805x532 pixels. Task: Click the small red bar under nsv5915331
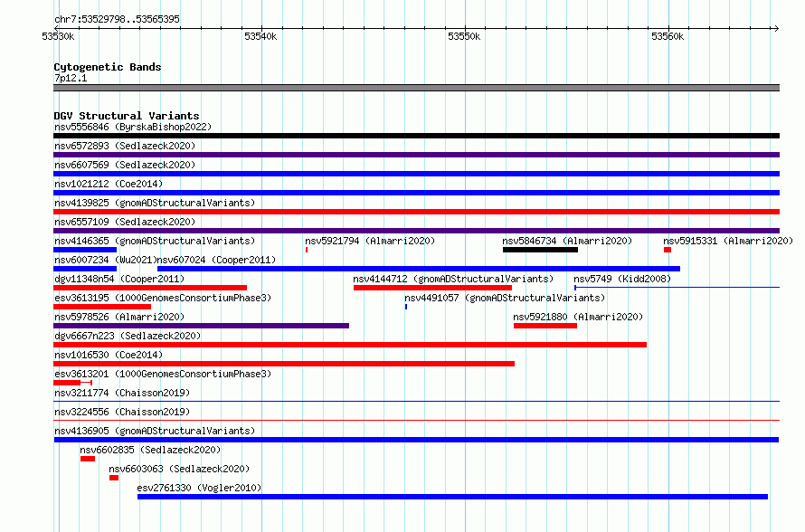tap(668, 250)
